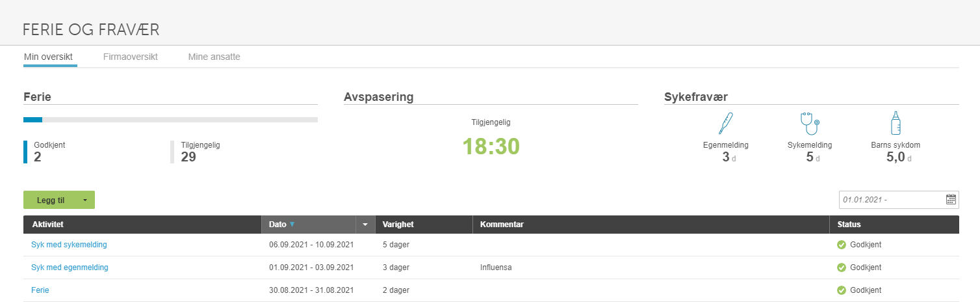The image size is (980, 302).
Task: Click date 30.08.2021 - 31.08.2021
Action: pyautogui.click(x=311, y=290)
